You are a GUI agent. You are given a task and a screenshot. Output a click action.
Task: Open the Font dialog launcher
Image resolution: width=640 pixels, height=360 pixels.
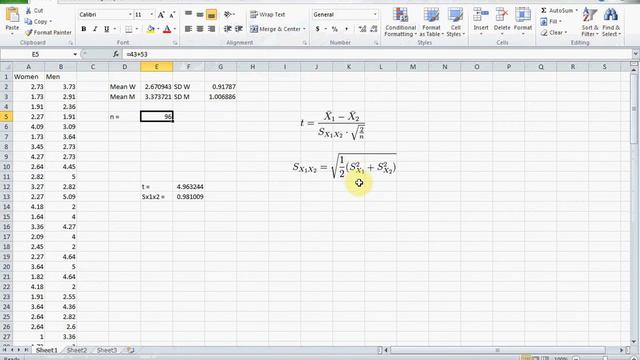coord(176,43)
